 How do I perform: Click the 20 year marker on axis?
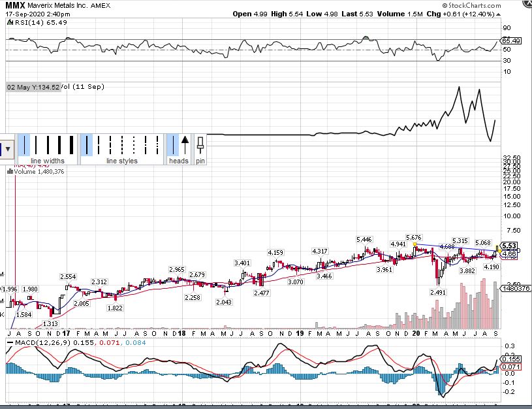(416, 333)
